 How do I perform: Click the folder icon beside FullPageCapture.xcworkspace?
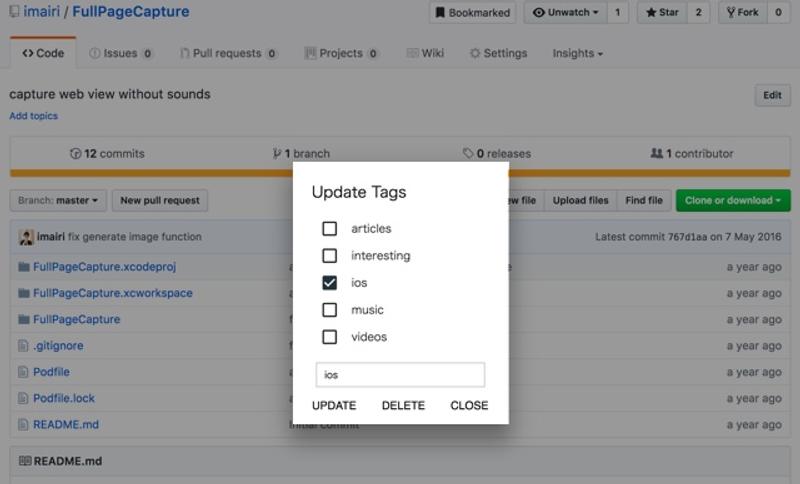click(x=23, y=293)
